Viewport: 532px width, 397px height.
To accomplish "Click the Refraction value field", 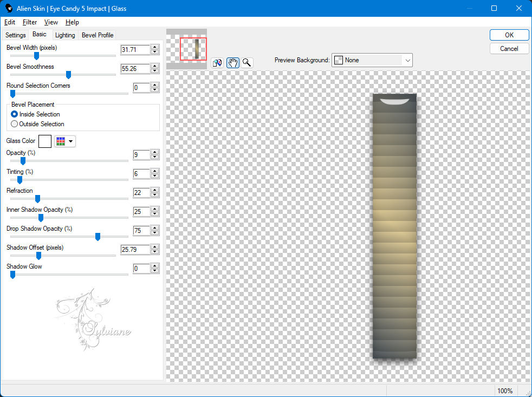I will pos(141,193).
